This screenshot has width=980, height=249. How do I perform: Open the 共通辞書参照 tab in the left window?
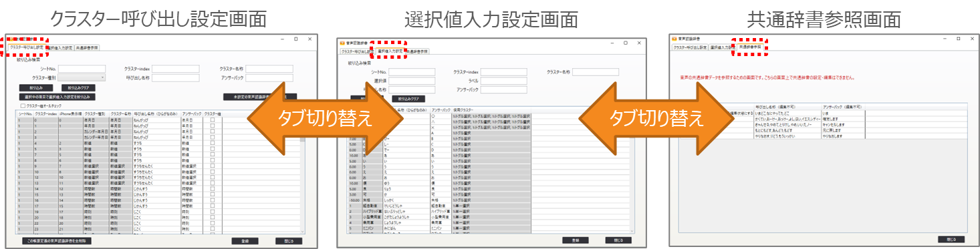[x=87, y=48]
